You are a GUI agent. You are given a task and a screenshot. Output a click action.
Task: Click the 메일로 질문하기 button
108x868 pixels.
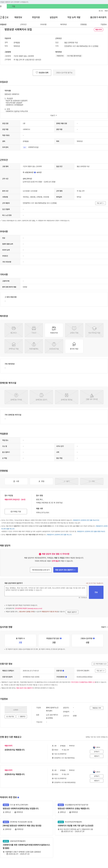coord(72,612)
